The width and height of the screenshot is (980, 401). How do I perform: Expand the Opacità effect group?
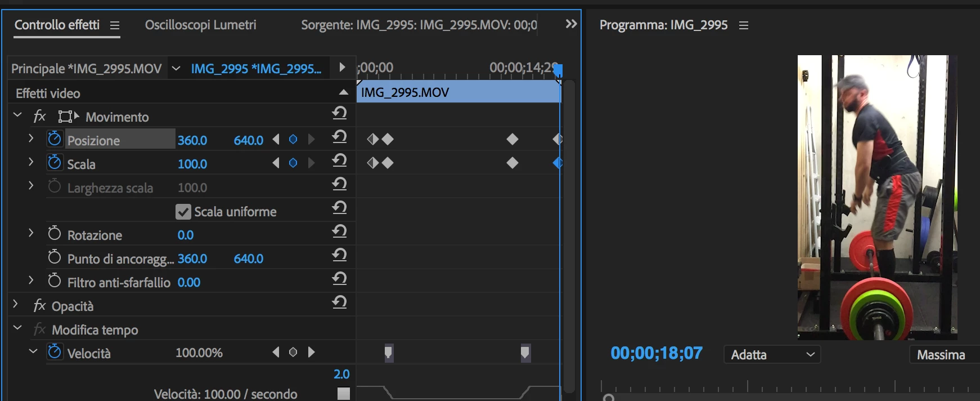(16, 304)
